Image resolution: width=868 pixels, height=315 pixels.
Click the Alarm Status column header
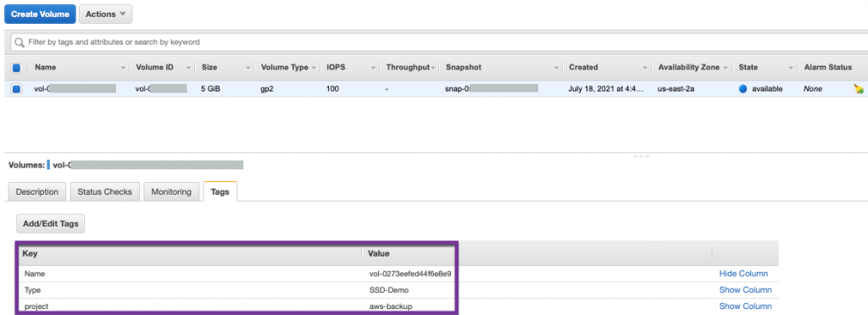[827, 68]
